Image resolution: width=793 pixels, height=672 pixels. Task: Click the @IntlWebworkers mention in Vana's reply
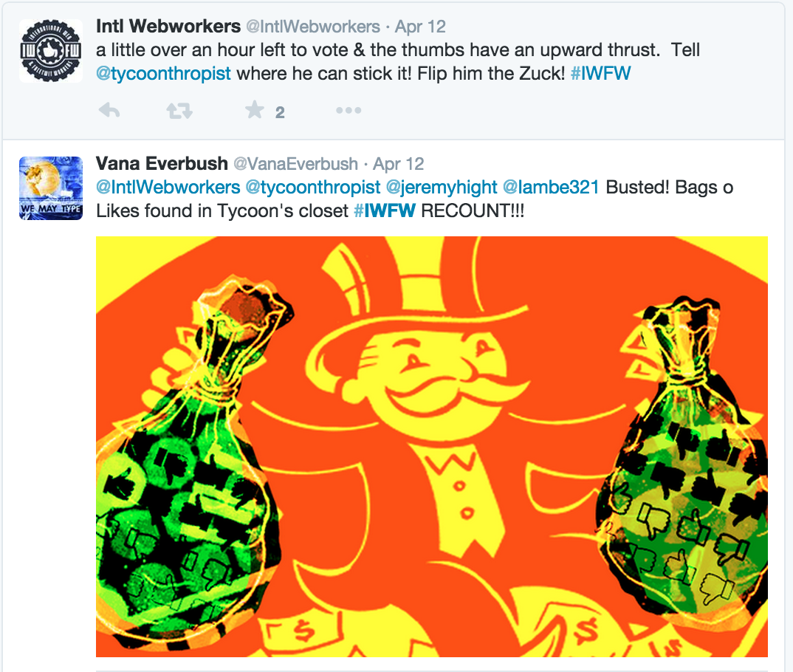[168, 188]
